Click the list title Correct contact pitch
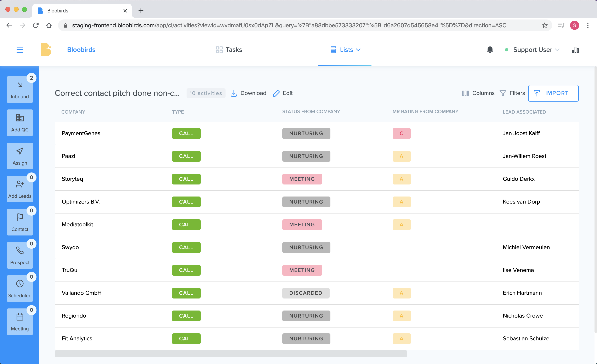The height and width of the screenshot is (364, 597). click(x=117, y=93)
